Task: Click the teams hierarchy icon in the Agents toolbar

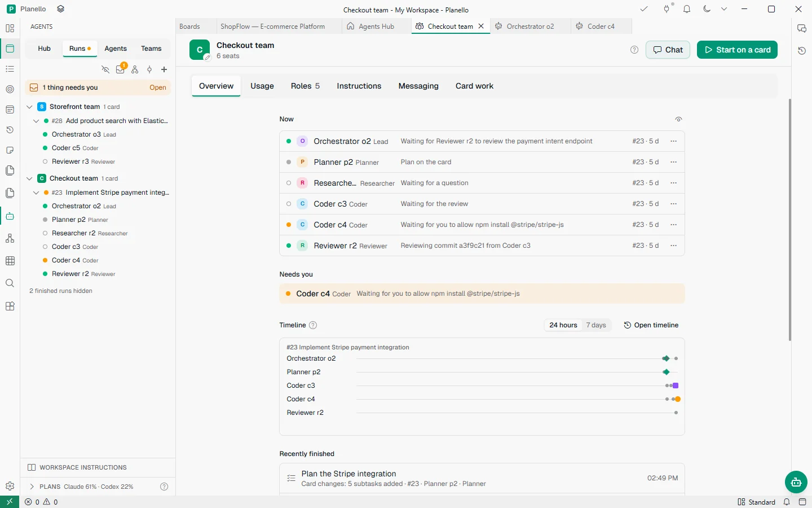Action: (135, 69)
